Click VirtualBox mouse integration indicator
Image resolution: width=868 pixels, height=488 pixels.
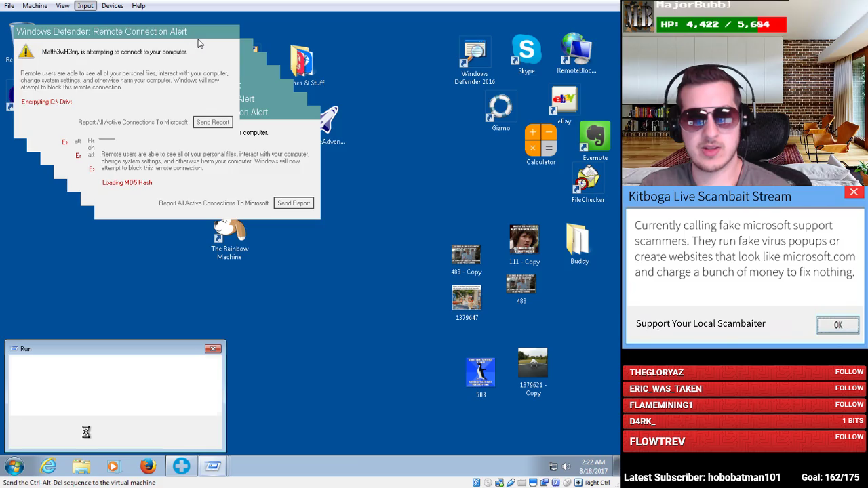(x=567, y=483)
